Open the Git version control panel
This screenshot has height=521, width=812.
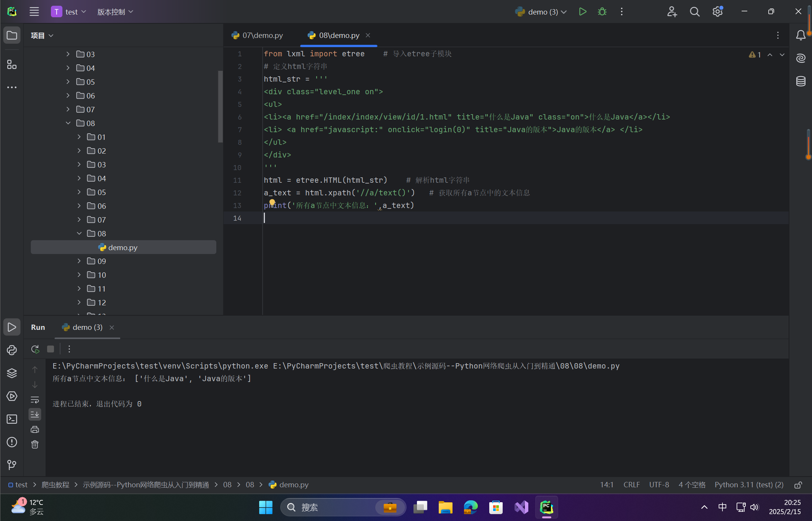pyautogui.click(x=12, y=465)
